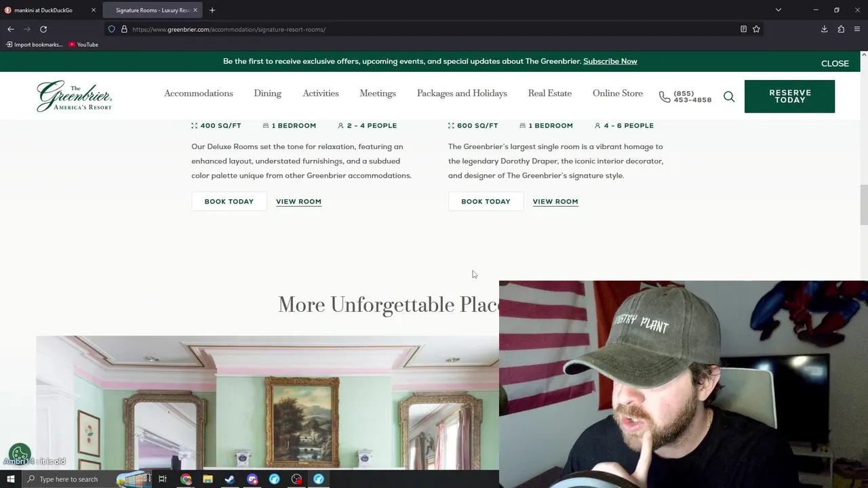Viewport: 868px width, 488px height.
Task: Open a new browser tab
Action: 212,10
